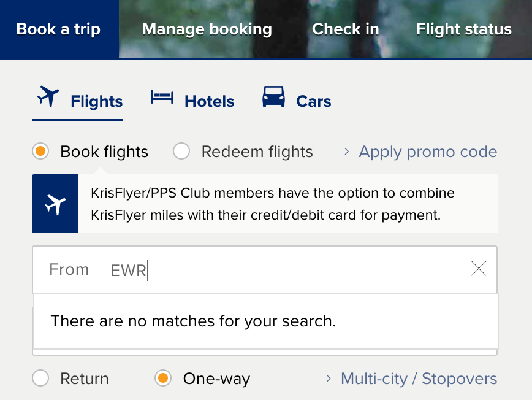This screenshot has width=532, height=400.
Task: Click the no matches dropdown message
Action: [194, 320]
